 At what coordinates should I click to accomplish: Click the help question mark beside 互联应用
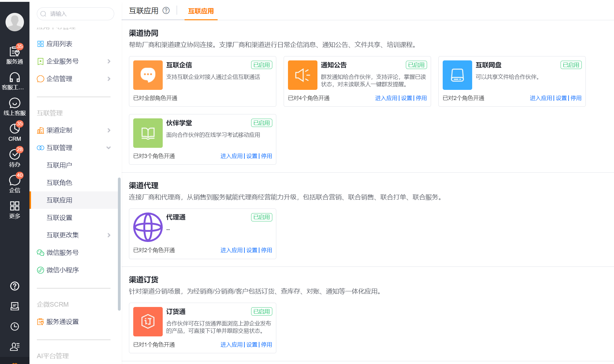166,11
